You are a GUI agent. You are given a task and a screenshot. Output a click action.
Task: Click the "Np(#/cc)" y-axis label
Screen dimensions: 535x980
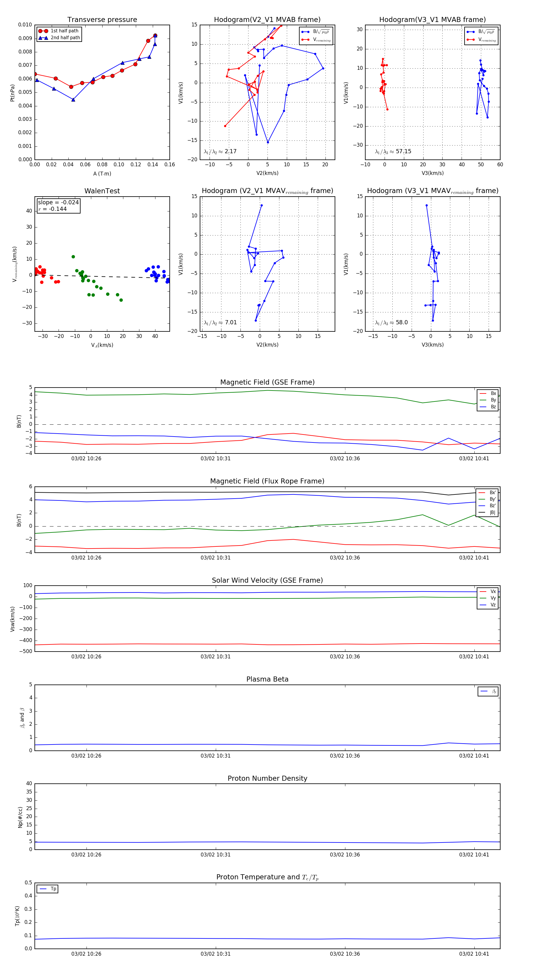point(20,817)
